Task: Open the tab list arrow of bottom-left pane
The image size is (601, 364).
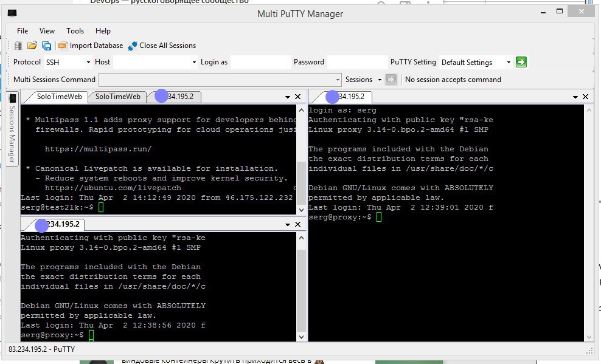Action: tap(288, 225)
